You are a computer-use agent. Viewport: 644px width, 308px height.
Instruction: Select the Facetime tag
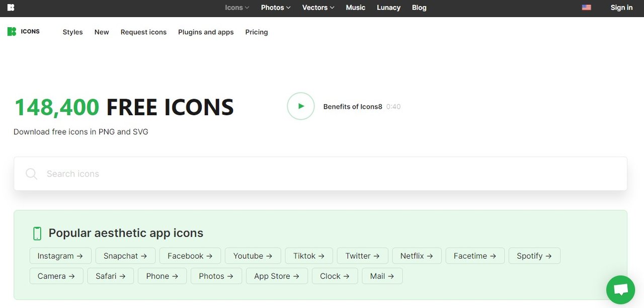click(x=474, y=256)
